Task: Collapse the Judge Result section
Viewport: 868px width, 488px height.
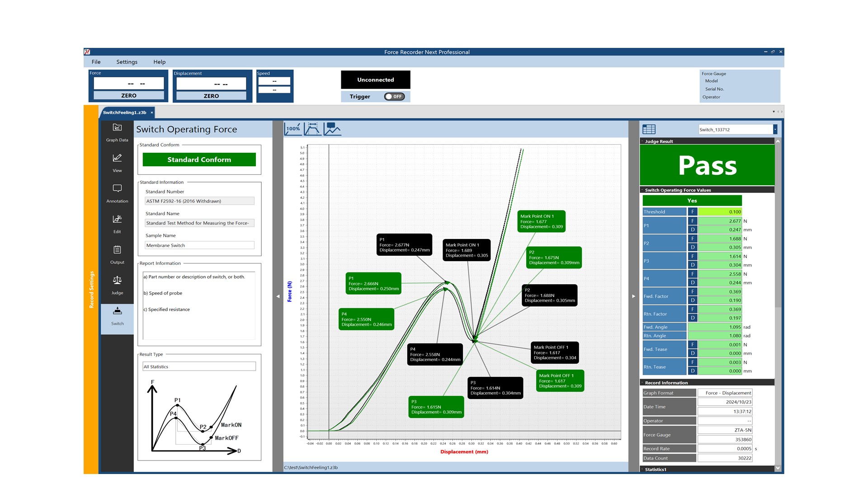Action: [642, 141]
